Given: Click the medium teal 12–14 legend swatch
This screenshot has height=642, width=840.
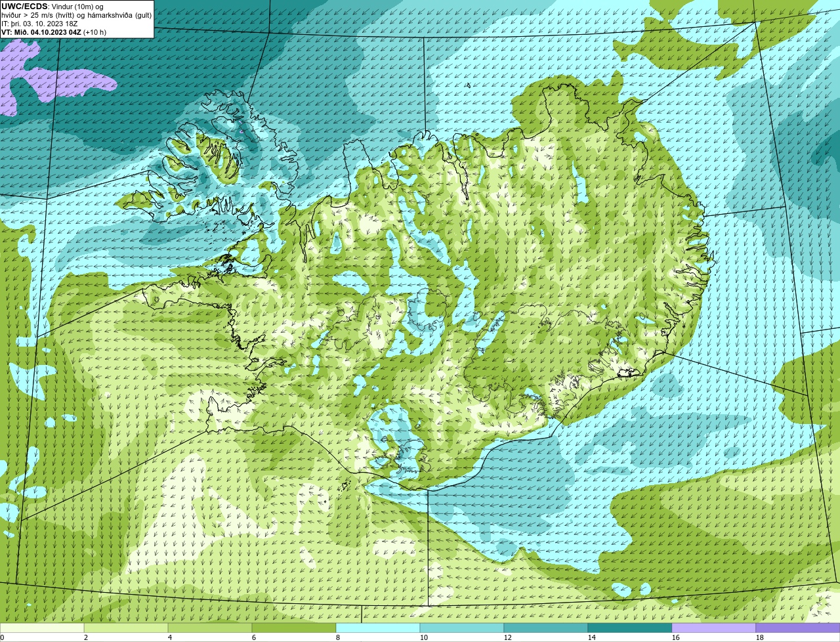Looking at the screenshot, I should (546, 628).
